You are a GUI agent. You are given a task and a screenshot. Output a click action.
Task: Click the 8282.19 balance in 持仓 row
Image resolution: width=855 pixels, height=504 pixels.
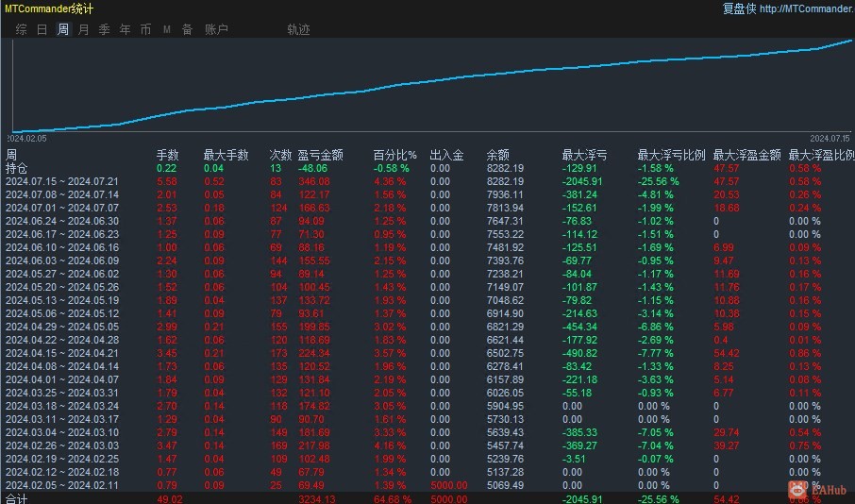(x=506, y=169)
